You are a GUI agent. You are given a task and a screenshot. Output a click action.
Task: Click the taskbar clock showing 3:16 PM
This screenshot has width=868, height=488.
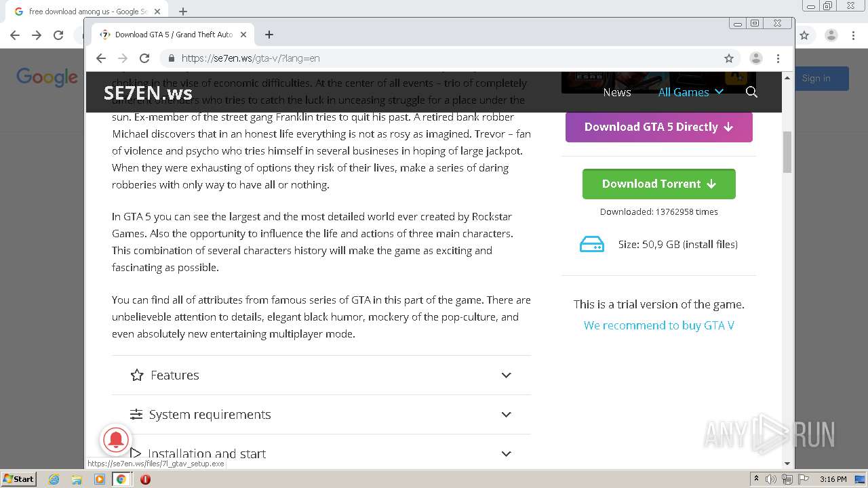pyautogui.click(x=833, y=479)
